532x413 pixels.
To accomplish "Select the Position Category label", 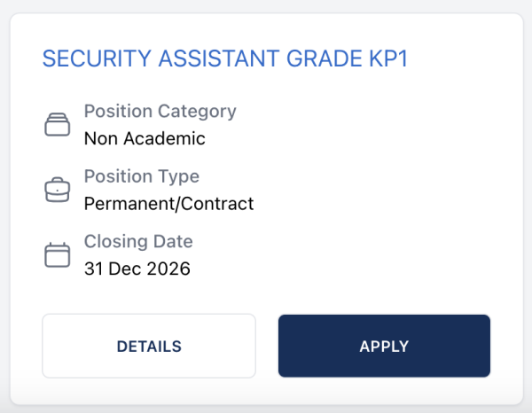I will tap(160, 112).
